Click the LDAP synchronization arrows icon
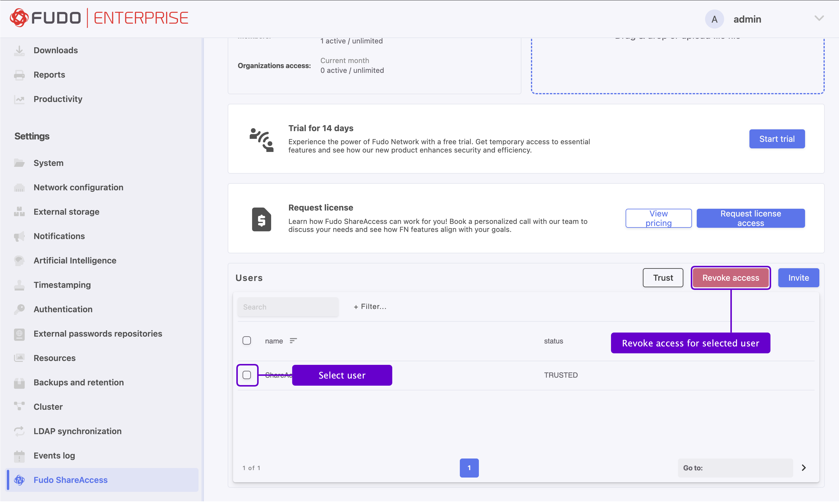This screenshot has width=839, height=504. [x=19, y=431]
